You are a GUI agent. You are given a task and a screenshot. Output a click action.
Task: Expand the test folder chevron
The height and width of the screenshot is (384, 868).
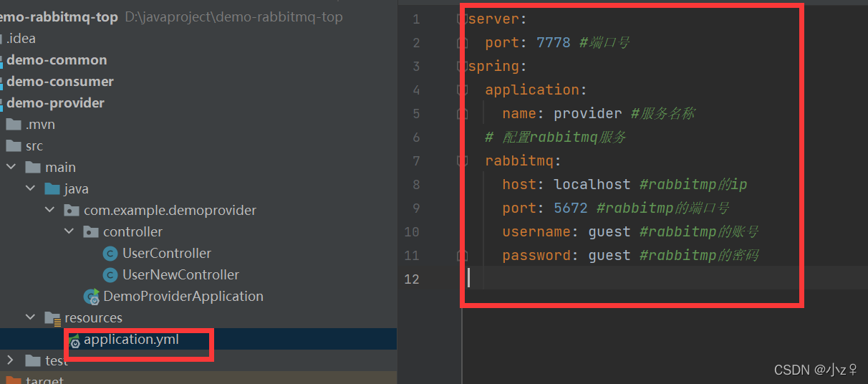11,360
